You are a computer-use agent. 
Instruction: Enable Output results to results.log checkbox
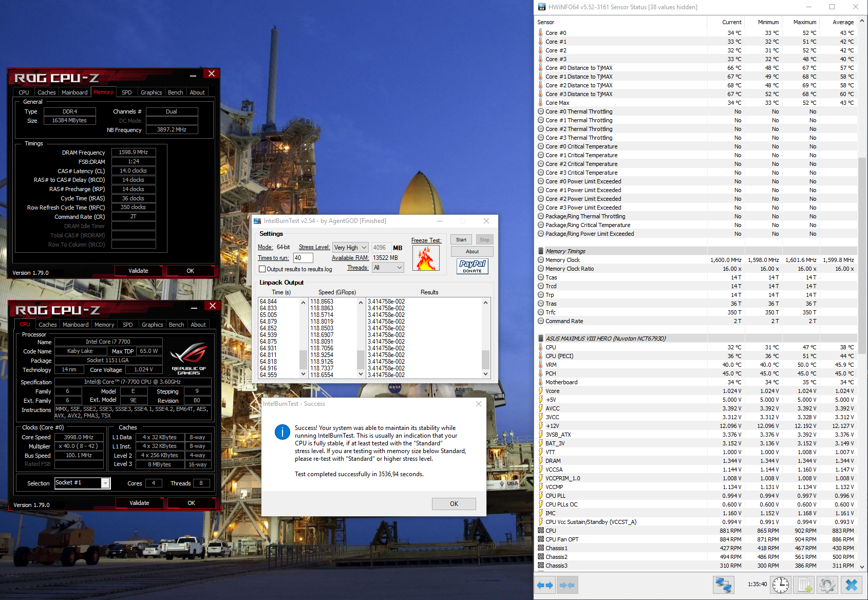point(262,269)
